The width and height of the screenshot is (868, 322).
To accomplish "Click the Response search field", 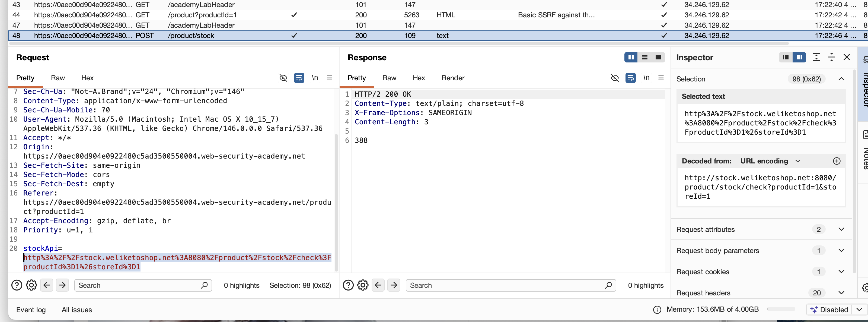I will (x=505, y=285).
